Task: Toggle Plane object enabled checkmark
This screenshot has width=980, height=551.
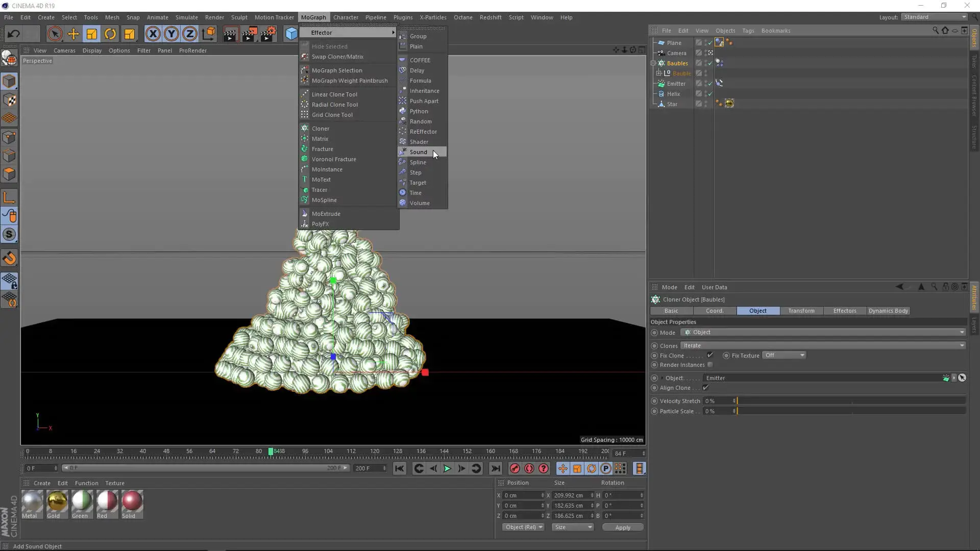Action: pyautogui.click(x=710, y=43)
